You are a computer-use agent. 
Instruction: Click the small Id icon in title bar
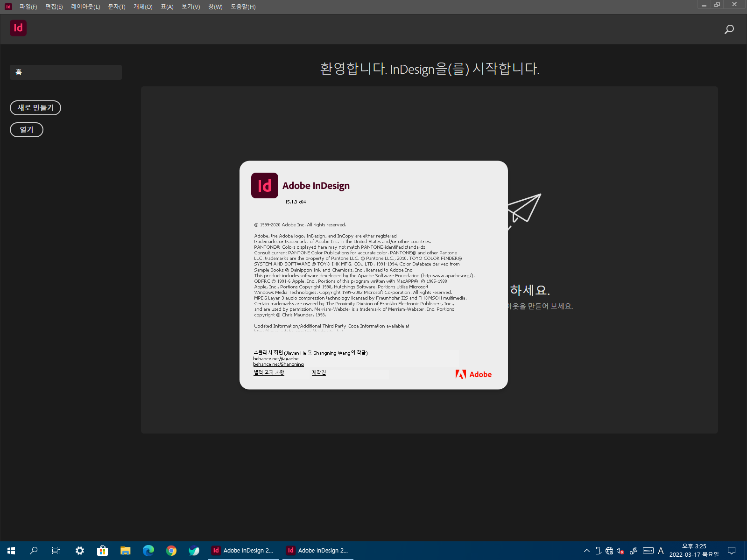(8, 7)
